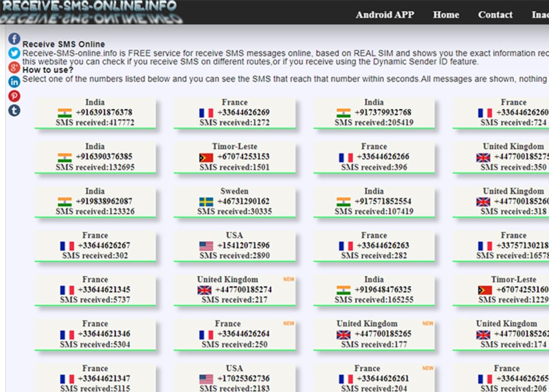
Task: Click the India flag beside +919648476325
Action: pyautogui.click(x=344, y=290)
